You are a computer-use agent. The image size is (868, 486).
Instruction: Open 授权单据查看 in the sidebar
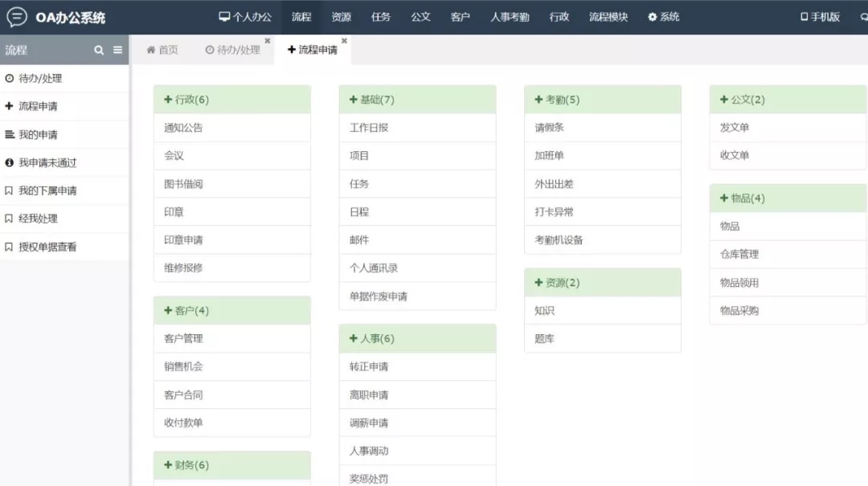(47, 247)
